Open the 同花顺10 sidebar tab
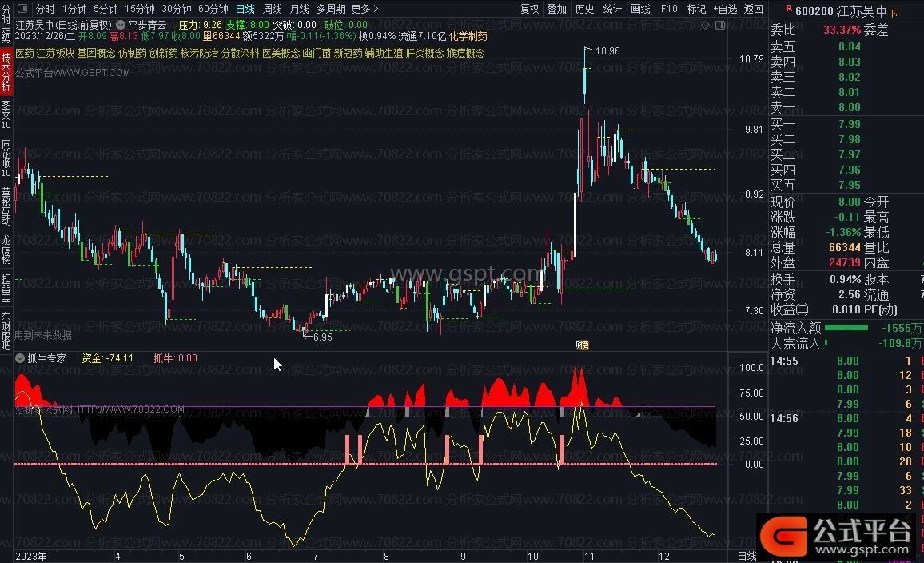924x563 pixels. [6, 158]
